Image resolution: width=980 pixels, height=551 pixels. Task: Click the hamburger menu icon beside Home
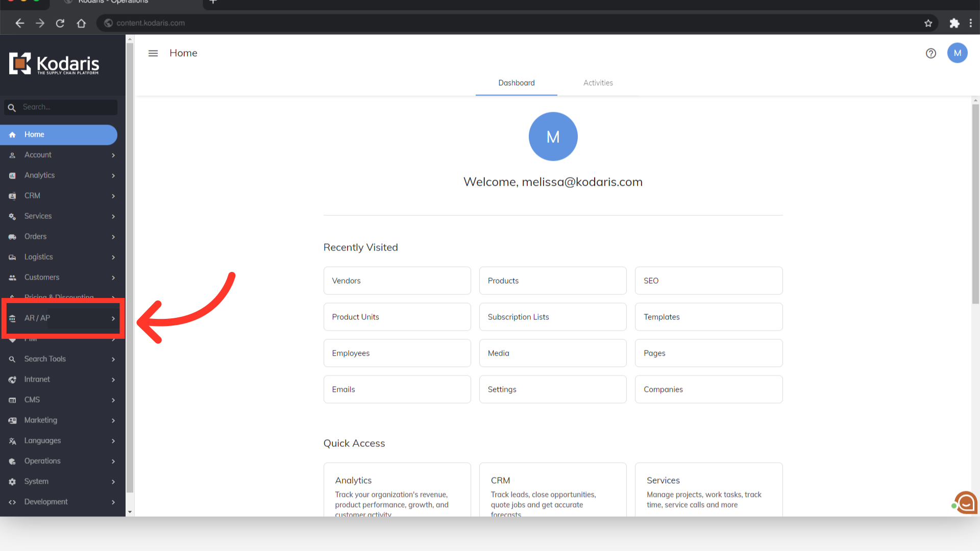153,53
